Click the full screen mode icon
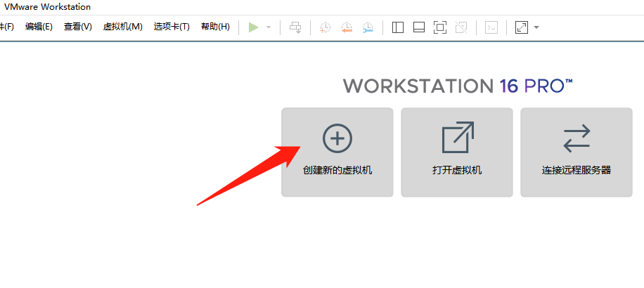This screenshot has height=288, width=644. pyautogui.click(x=440, y=27)
